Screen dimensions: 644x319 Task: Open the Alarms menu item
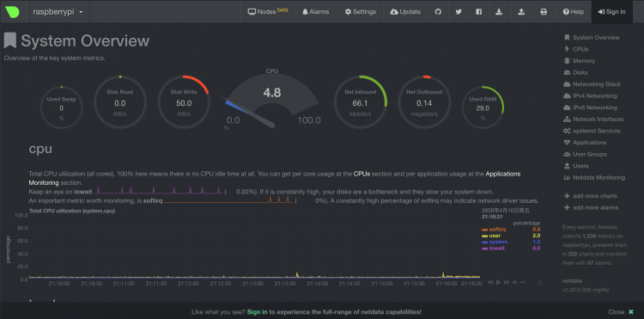point(315,11)
